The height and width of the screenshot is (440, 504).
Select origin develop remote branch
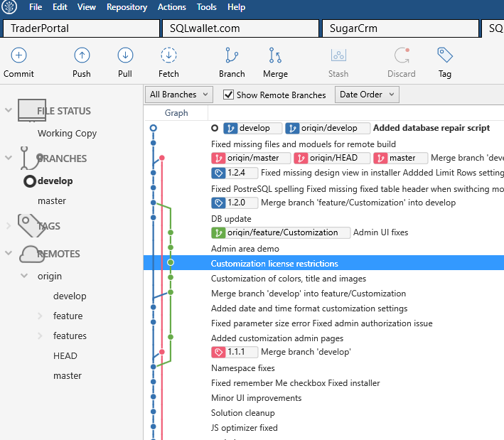[70, 296]
